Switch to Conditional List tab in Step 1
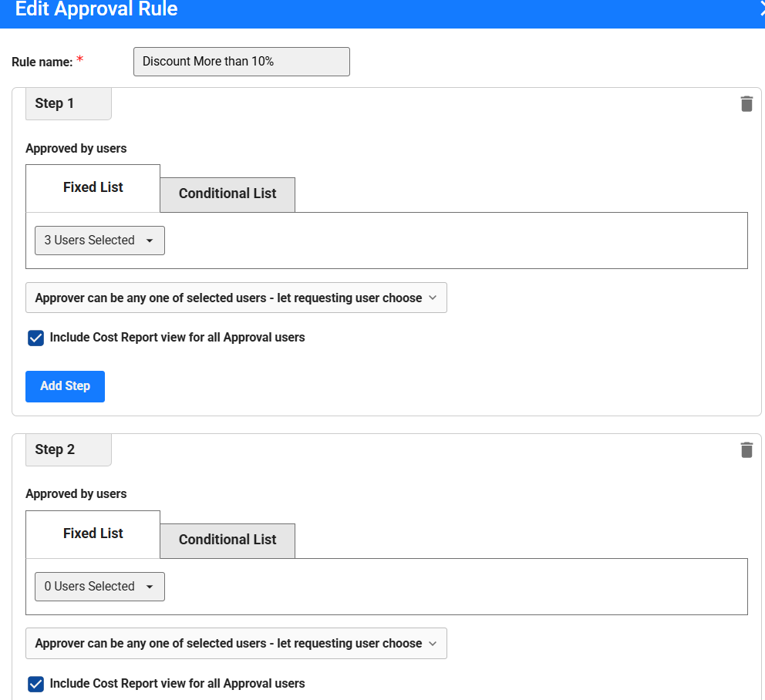This screenshot has height=700, width=765. pyautogui.click(x=227, y=194)
